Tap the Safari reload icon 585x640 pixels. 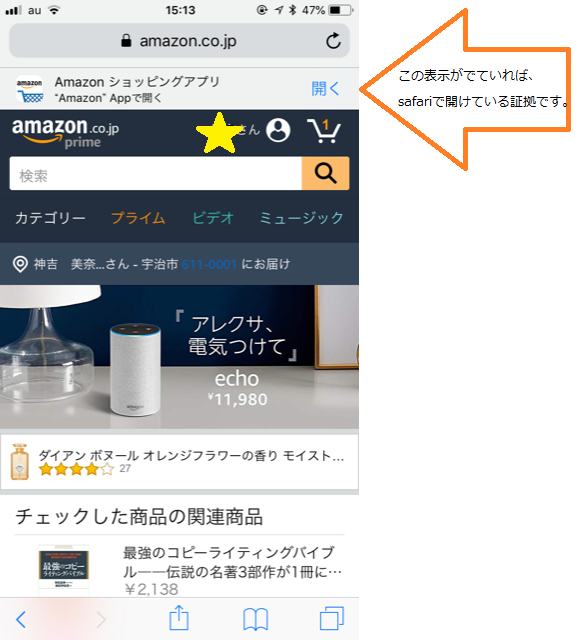333,41
